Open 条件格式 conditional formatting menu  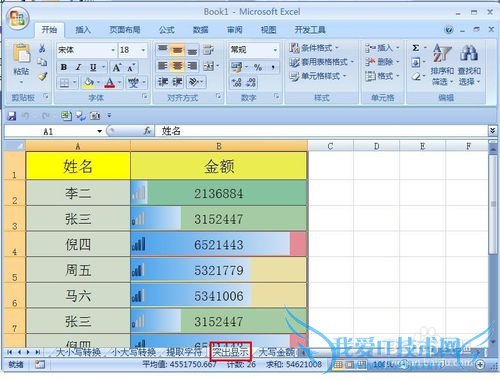[x=314, y=48]
